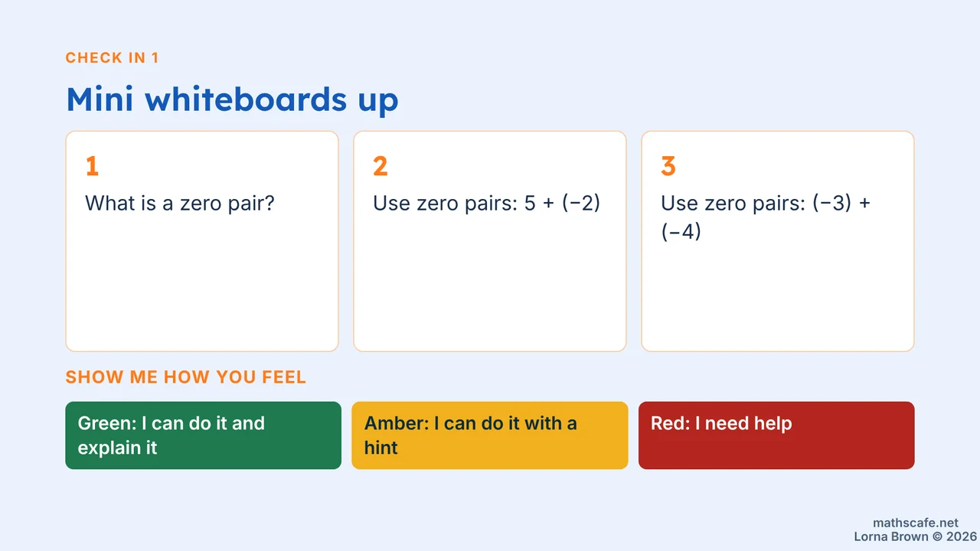The width and height of the screenshot is (980, 551).
Task: Click the orange number 3
Action: click(x=668, y=166)
